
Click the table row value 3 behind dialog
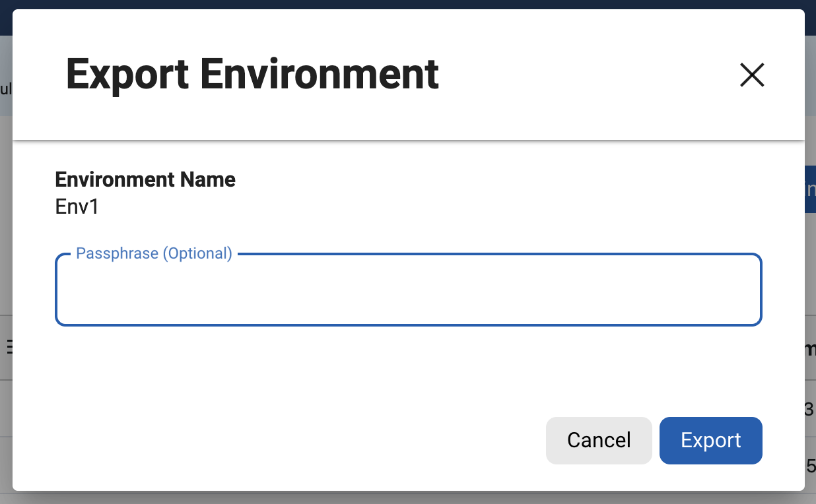[x=810, y=410]
